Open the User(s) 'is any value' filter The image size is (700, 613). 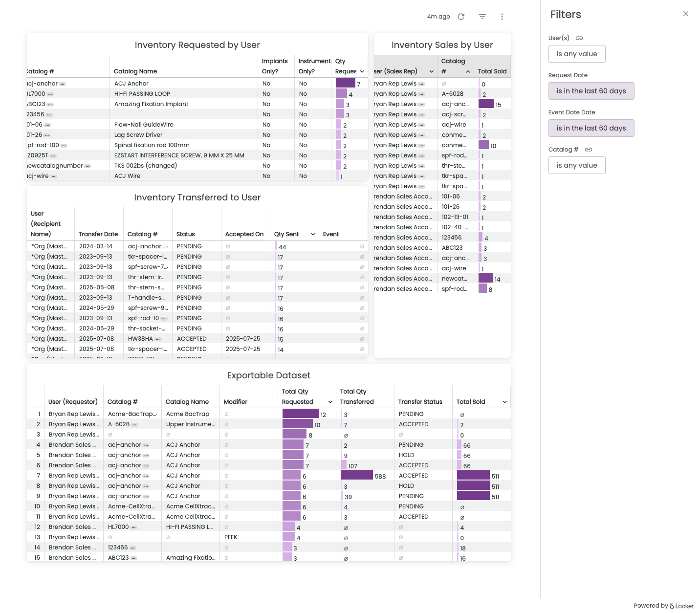pos(577,54)
